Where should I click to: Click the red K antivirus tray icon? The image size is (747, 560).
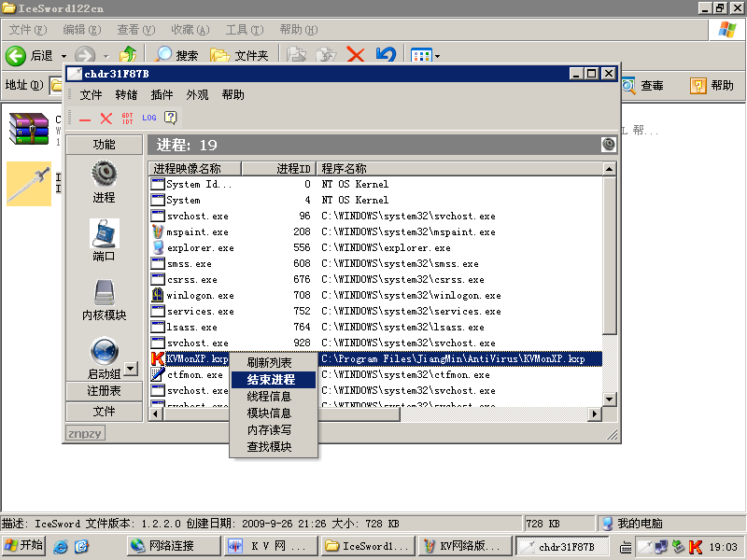click(x=696, y=547)
